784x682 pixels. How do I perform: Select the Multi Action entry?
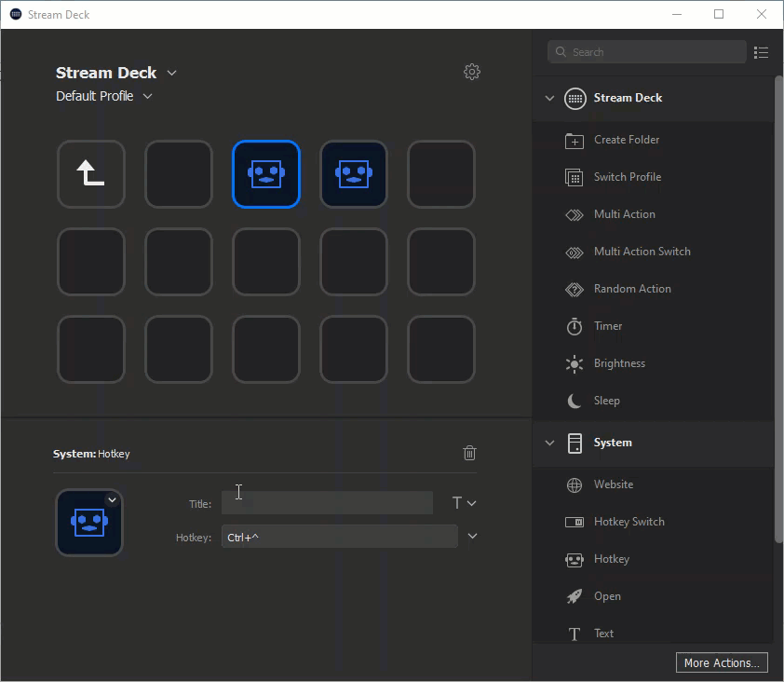[x=625, y=214]
